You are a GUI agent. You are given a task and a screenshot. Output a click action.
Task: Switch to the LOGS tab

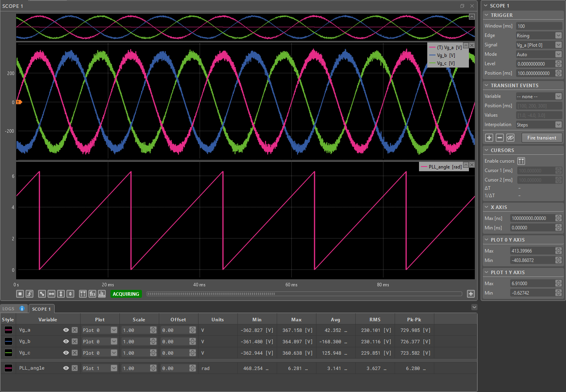pos(9,309)
